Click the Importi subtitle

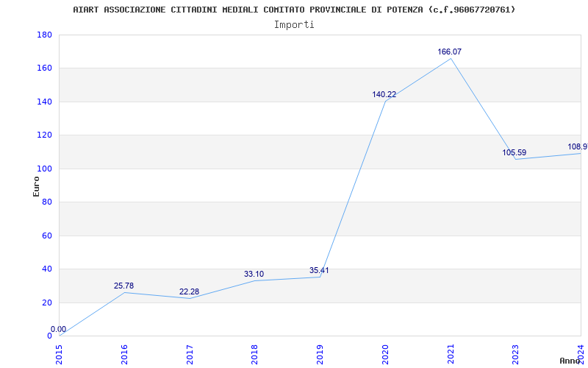pyautogui.click(x=294, y=25)
